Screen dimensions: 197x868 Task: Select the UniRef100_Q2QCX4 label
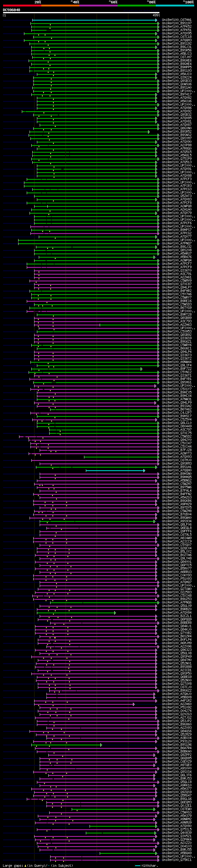[176, 548]
